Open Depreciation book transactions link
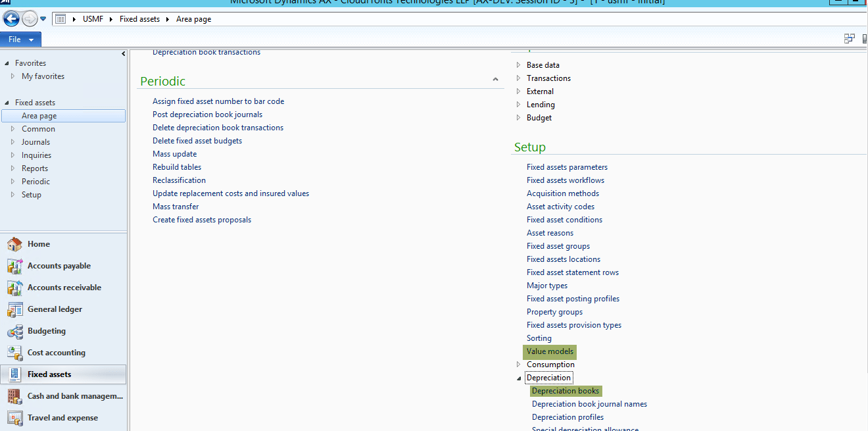This screenshot has width=868, height=431. coord(206,52)
